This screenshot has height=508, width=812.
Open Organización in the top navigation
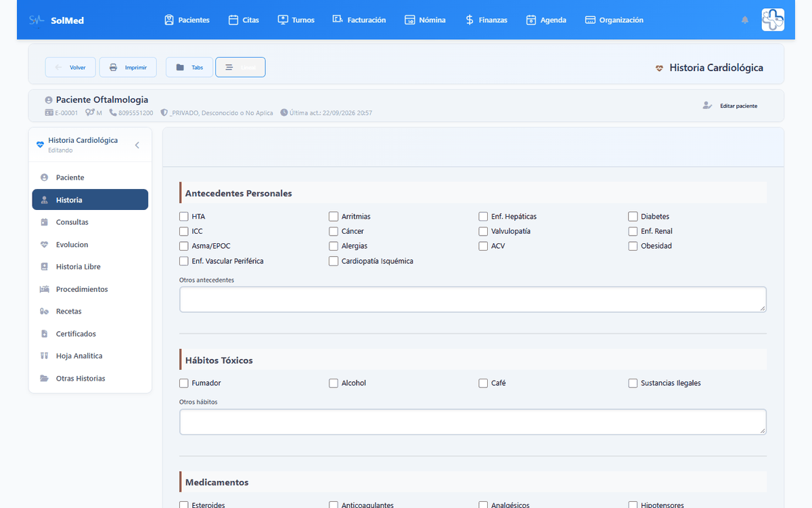pyautogui.click(x=614, y=20)
